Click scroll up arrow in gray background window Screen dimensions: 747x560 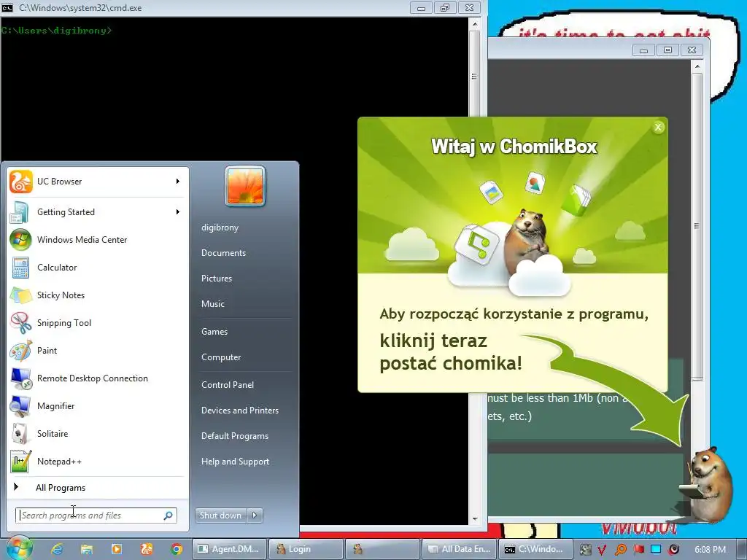(x=697, y=66)
